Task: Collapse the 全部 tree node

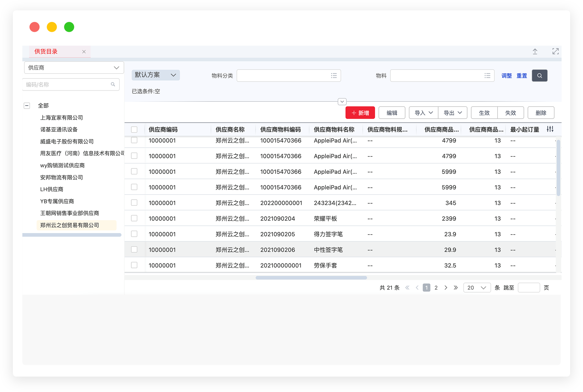Action: [x=27, y=106]
